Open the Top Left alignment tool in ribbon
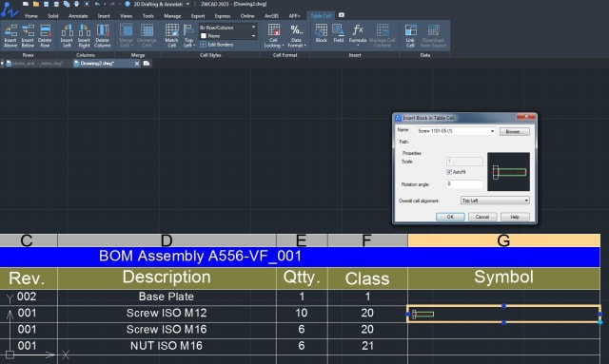Image resolution: width=609 pixels, height=364 pixels. tap(188, 35)
